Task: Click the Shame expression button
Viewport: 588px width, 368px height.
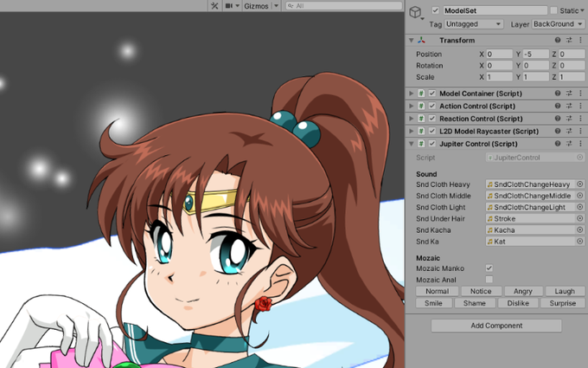Action: (475, 303)
